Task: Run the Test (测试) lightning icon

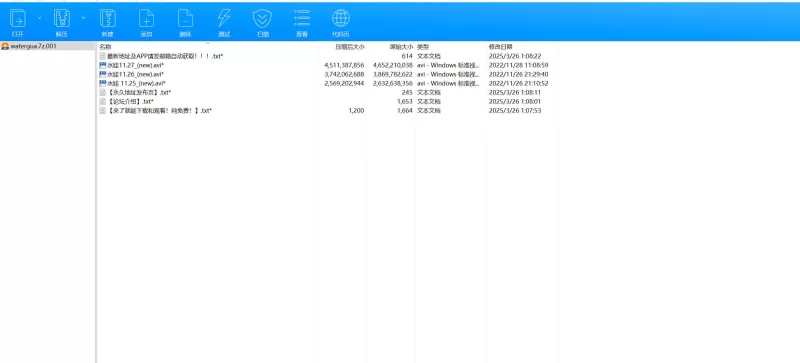Action: (224, 19)
